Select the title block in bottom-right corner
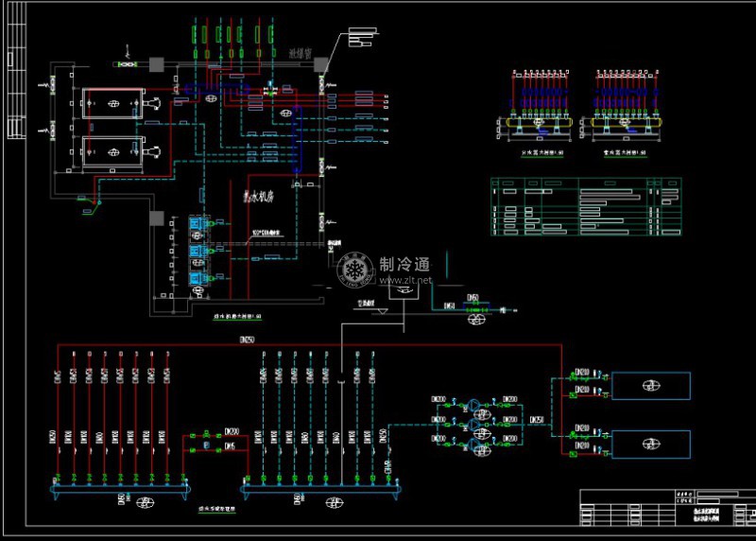 tap(665, 508)
